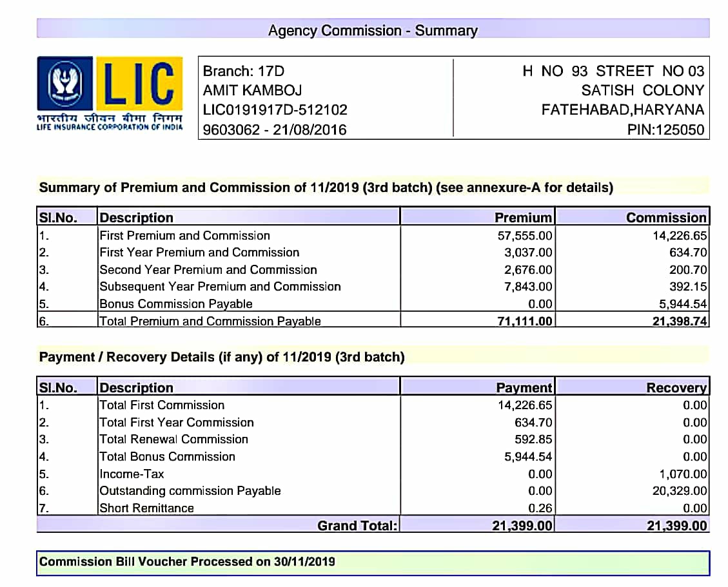Click commission value 634.70 in the summary table
Viewport: 728px width, 587px height.
click(688, 253)
